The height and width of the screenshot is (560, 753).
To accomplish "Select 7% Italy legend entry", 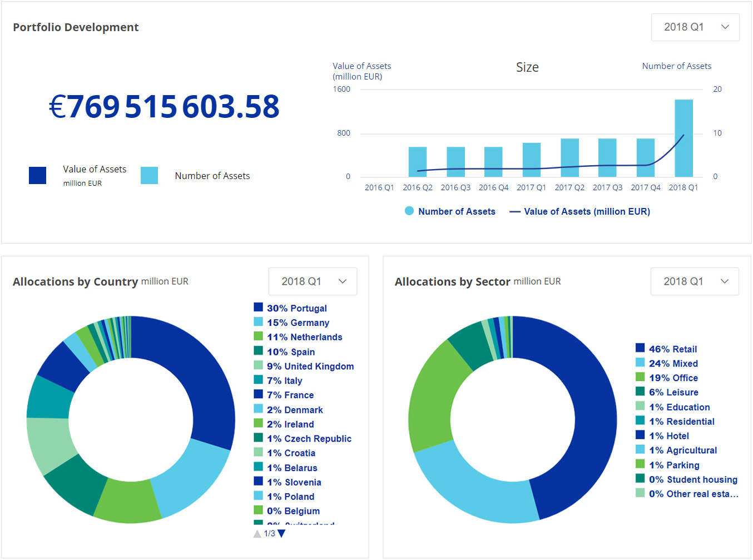I will click(x=278, y=380).
